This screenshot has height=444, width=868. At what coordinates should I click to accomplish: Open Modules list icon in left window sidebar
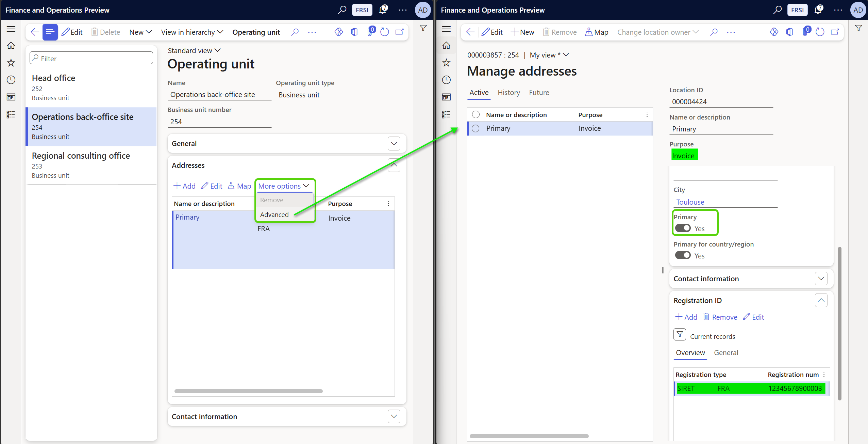11,114
